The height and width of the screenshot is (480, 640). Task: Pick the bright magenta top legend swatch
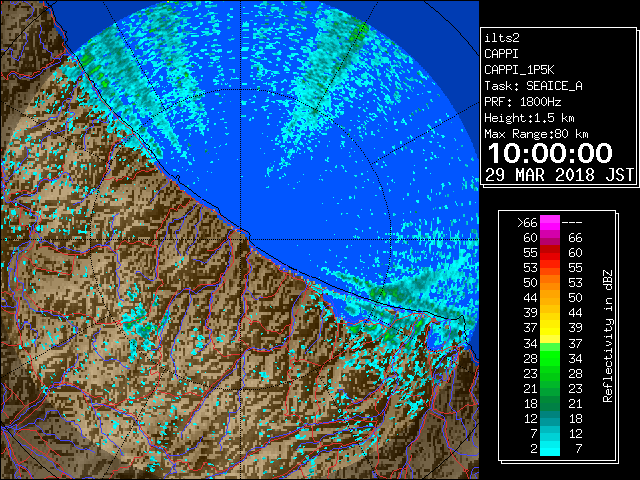tap(550, 223)
